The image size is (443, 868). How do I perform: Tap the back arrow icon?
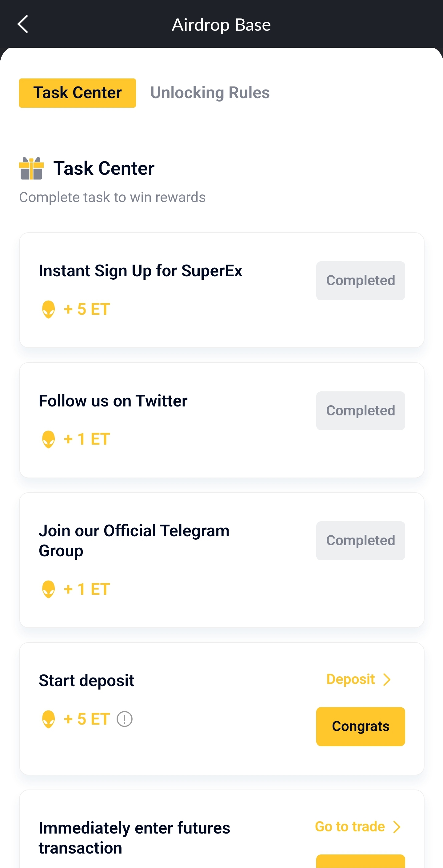click(22, 24)
